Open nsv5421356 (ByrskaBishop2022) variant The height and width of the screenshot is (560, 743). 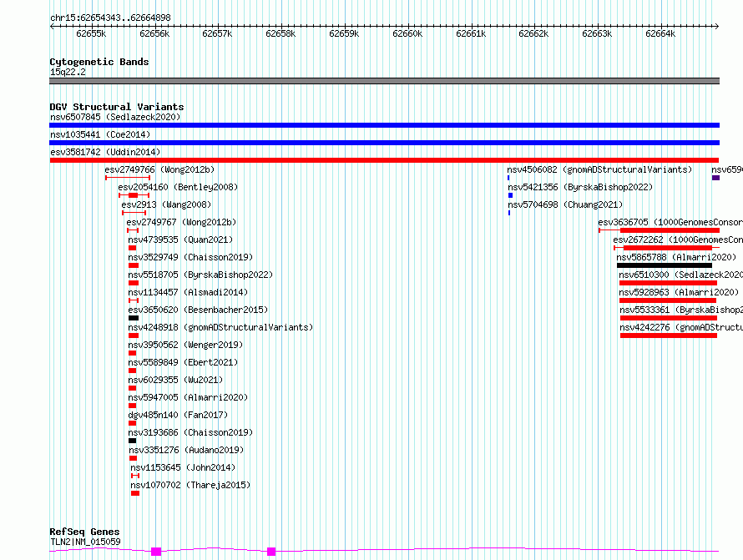point(580,187)
